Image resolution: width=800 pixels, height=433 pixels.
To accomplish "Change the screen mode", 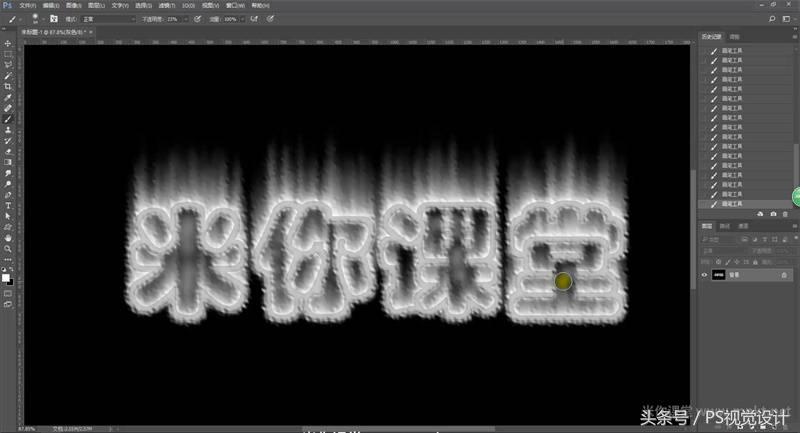I will (x=8, y=304).
